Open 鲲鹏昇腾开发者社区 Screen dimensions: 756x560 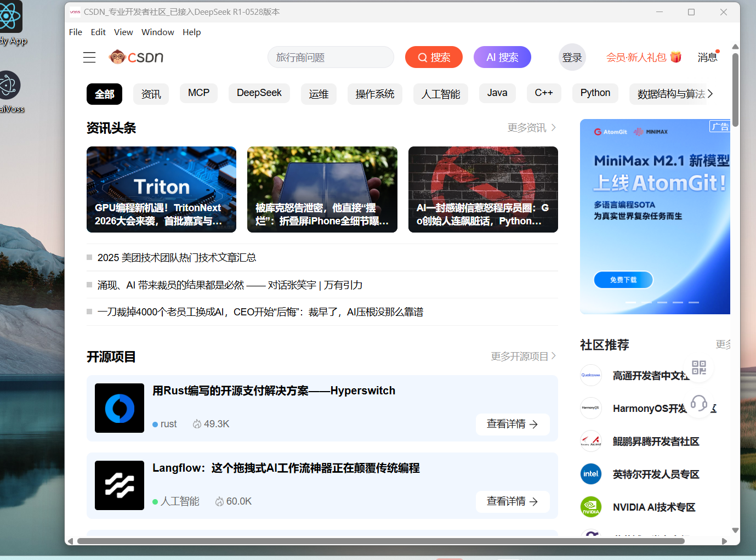[656, 442]
